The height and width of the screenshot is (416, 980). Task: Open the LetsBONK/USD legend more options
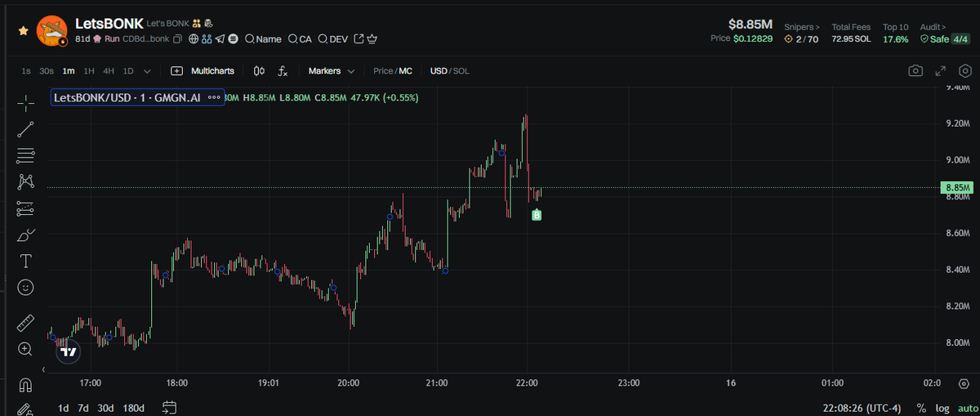coord(214,97)
